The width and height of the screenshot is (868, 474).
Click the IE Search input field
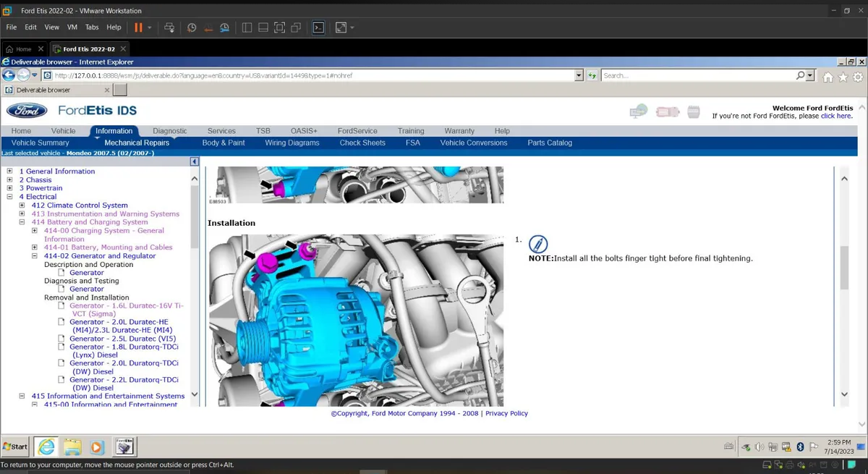coord(697,75)
